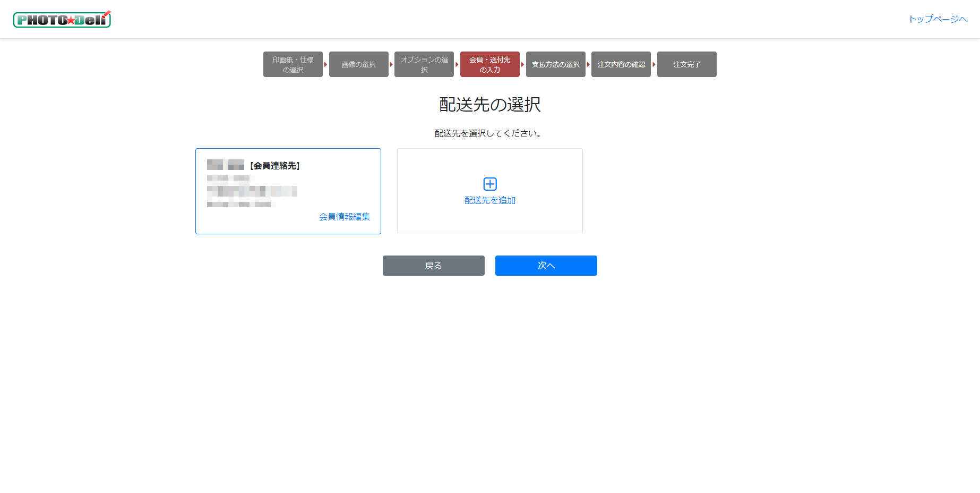Image resolution: width=980 pixels, height=493 pixels.
Task: Click arrow just before 支払方法の選択 step
Action: click(x=523, y=64)
